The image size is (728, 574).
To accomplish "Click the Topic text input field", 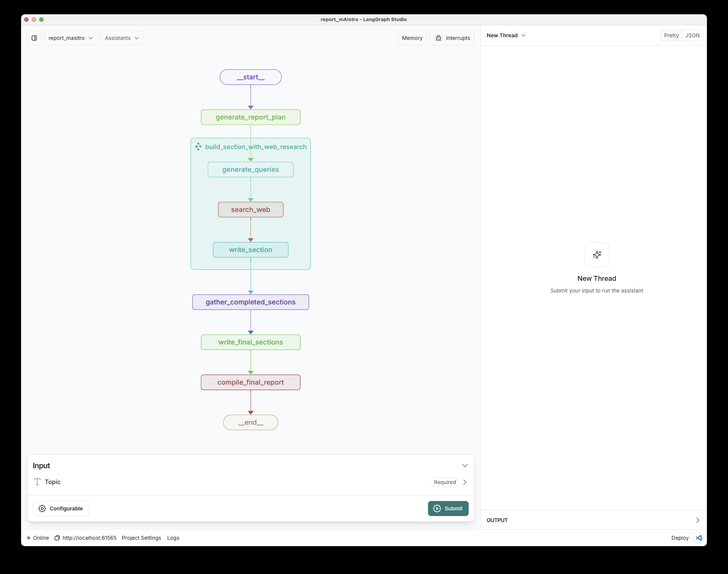I will [251, 482].
